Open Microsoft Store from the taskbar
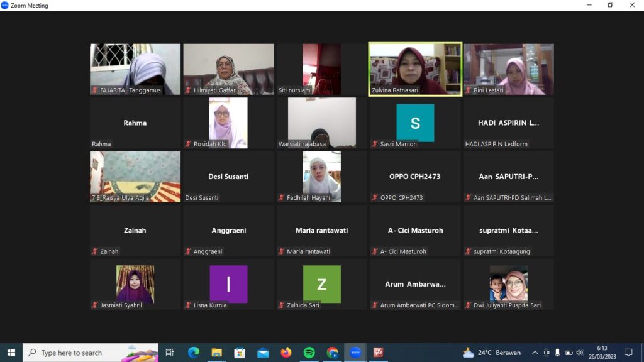The width and height of the screenshot is (644, 362). [240, 353]
